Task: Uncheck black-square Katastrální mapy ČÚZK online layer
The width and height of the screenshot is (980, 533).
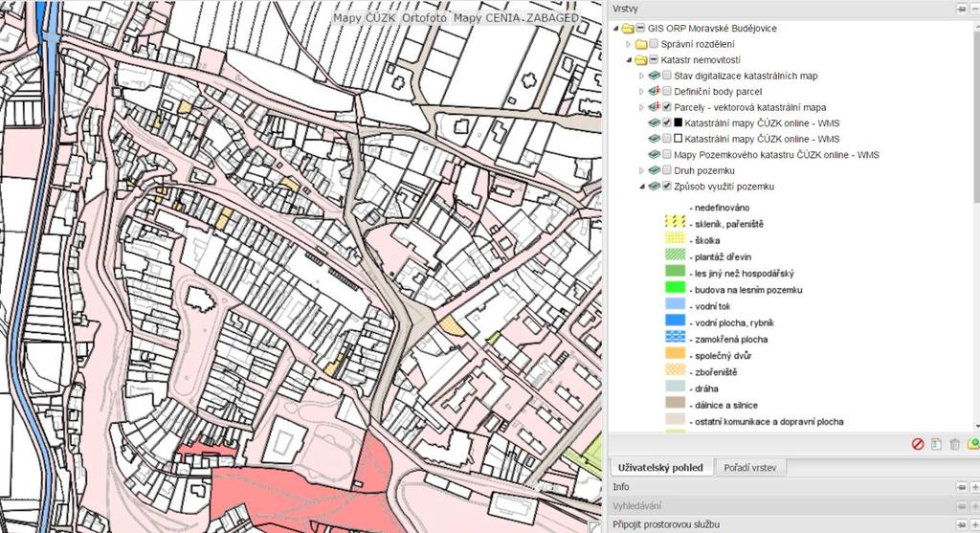Action: [x=667, y=123]
